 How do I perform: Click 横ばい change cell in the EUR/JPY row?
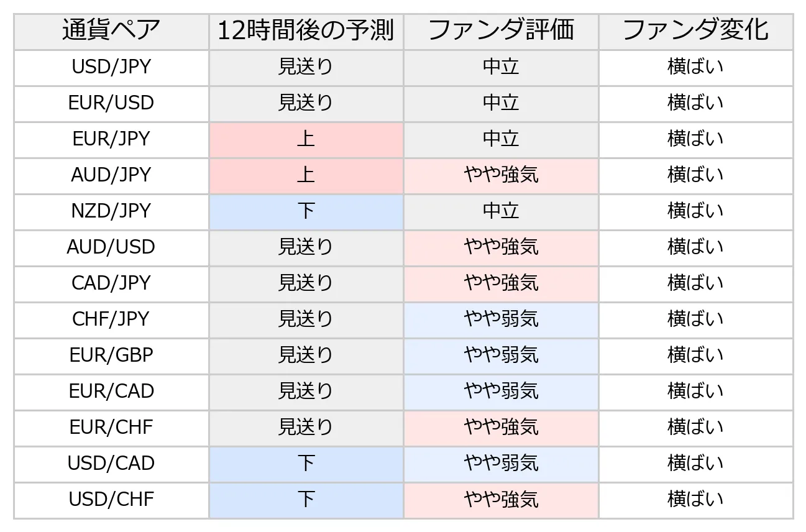696,140
